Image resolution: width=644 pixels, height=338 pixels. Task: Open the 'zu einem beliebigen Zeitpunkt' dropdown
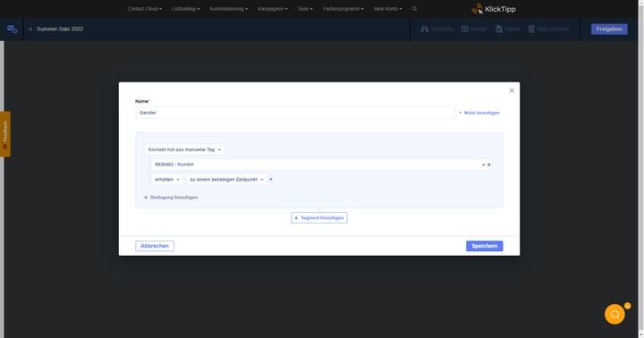click(226, 180)
